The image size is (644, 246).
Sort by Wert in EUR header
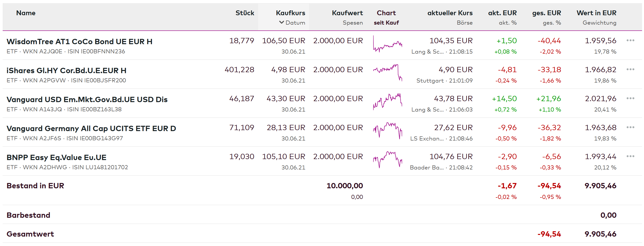coord(596,13)
